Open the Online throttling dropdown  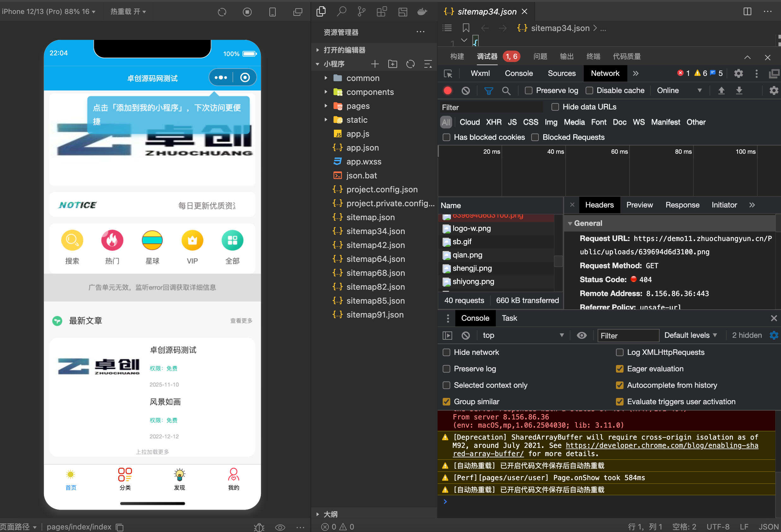coord(680,91)
